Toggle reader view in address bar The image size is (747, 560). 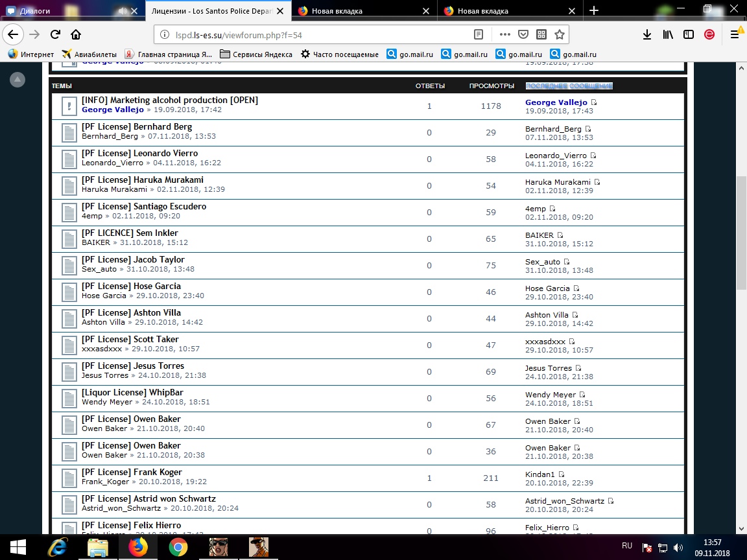[x=478, y=34]
